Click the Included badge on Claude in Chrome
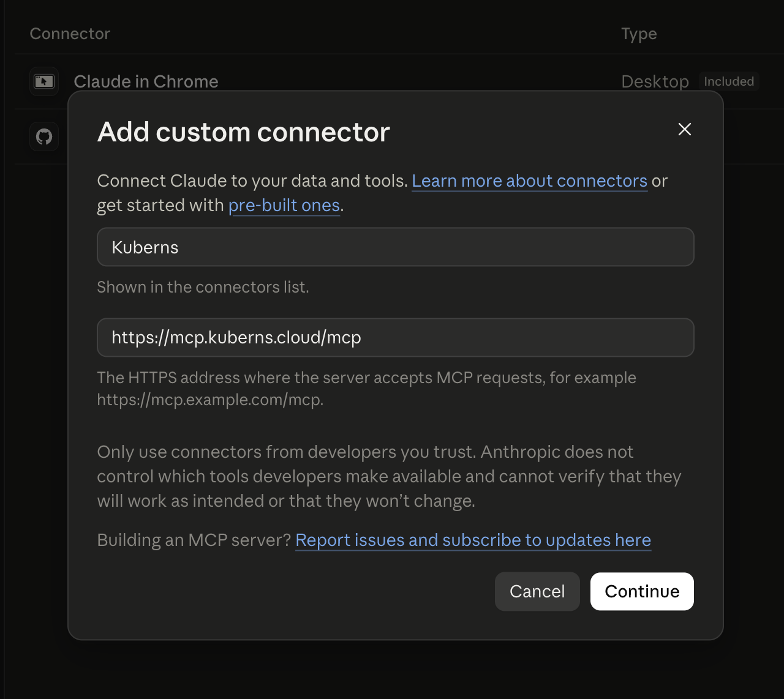Screen dimensions: 784x699 (729, 81)
